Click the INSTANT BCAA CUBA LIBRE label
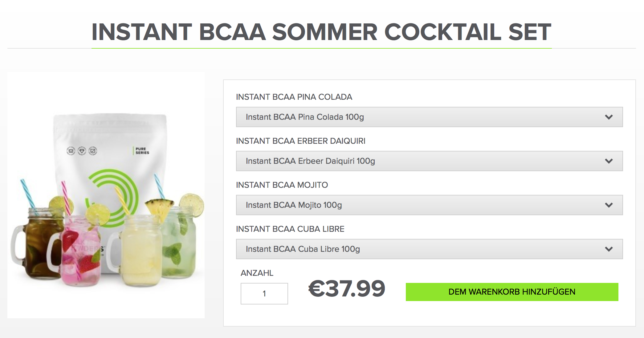The width and height of the screenshot is (644, 338). [x=290, y=229]
